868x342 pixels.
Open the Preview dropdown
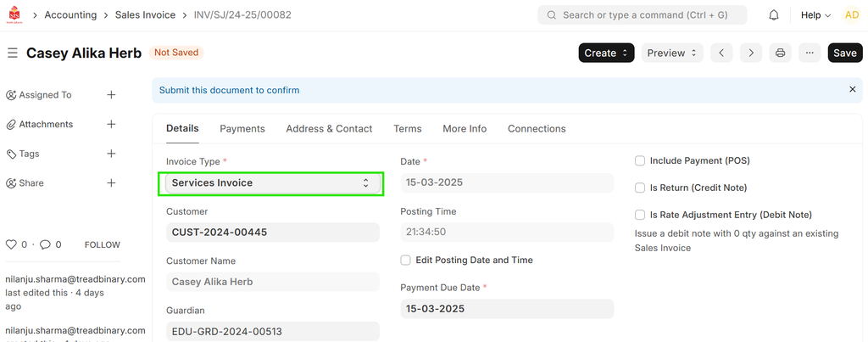[671, 53]
